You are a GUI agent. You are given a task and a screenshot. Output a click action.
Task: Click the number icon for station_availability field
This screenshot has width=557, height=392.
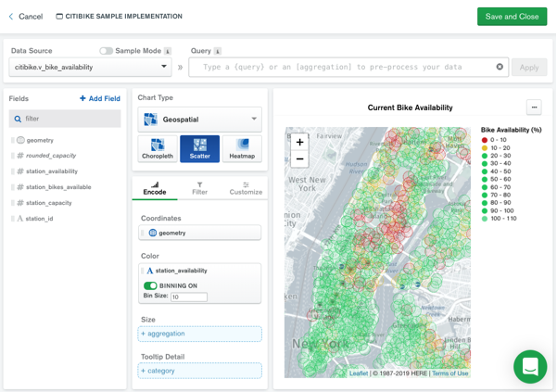20,171
